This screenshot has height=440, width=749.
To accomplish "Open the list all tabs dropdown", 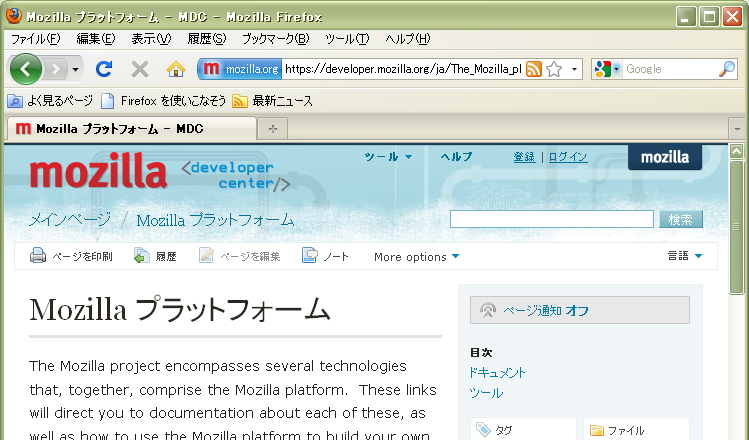I will (737, 129).
